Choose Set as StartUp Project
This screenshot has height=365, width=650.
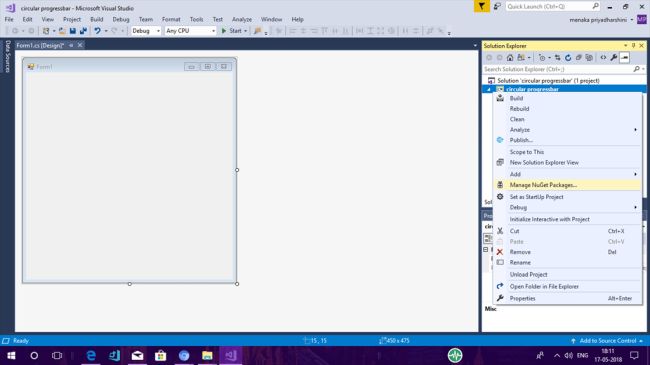(568, 197)
